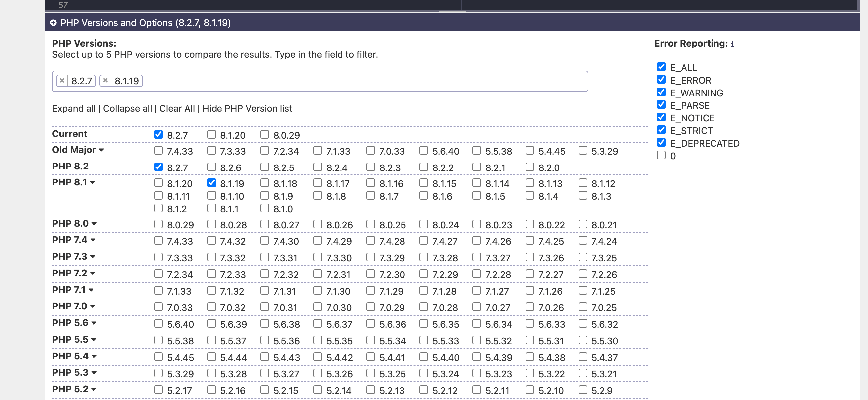
Task: Expand the PHP 5.6 version group
Action: click(x=94, y=323)
